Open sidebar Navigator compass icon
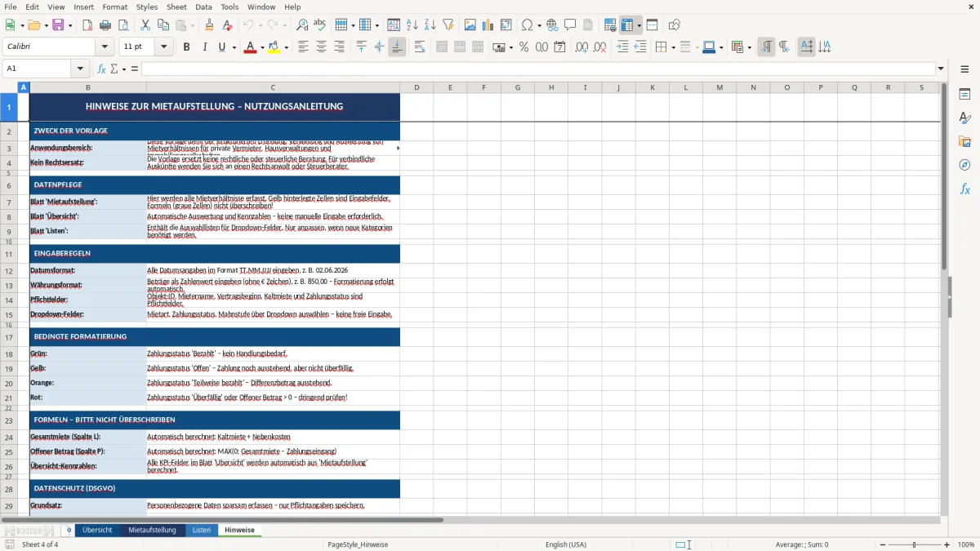The image size is (980, 551). click(x=964, y=165)
